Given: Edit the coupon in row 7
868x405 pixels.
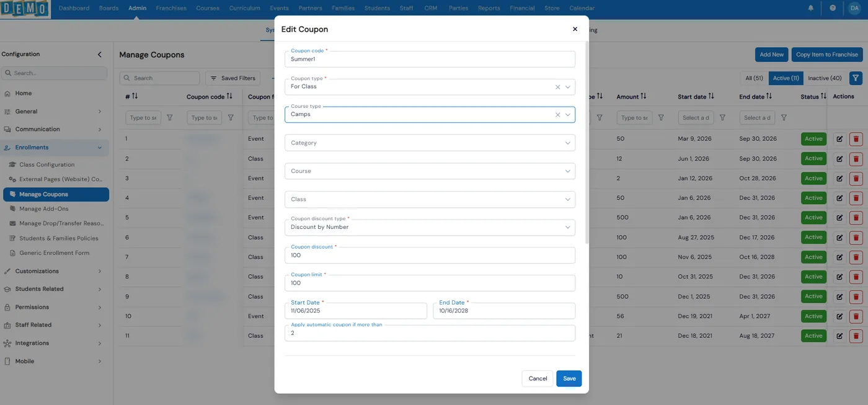Looking at the screenshot, I should tap(839, 257).
